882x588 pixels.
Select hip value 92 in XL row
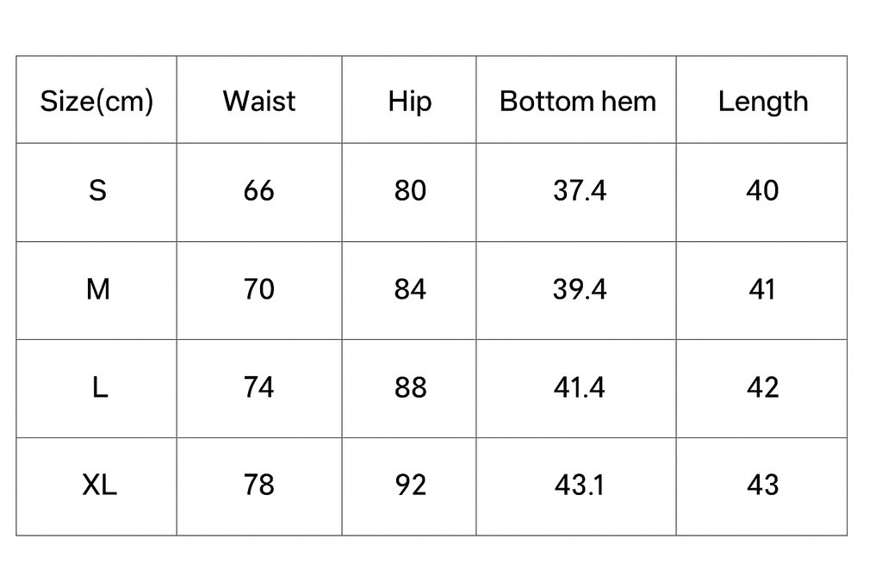[410, 486]
